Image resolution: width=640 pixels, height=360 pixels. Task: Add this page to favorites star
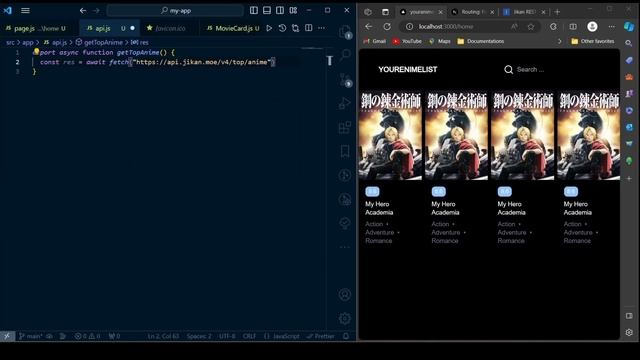pyautogui.click(x=531, y=27)
